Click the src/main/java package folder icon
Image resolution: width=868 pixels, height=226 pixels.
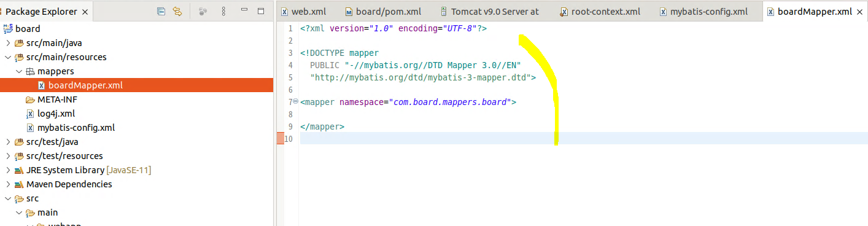(x=19, y=43)
